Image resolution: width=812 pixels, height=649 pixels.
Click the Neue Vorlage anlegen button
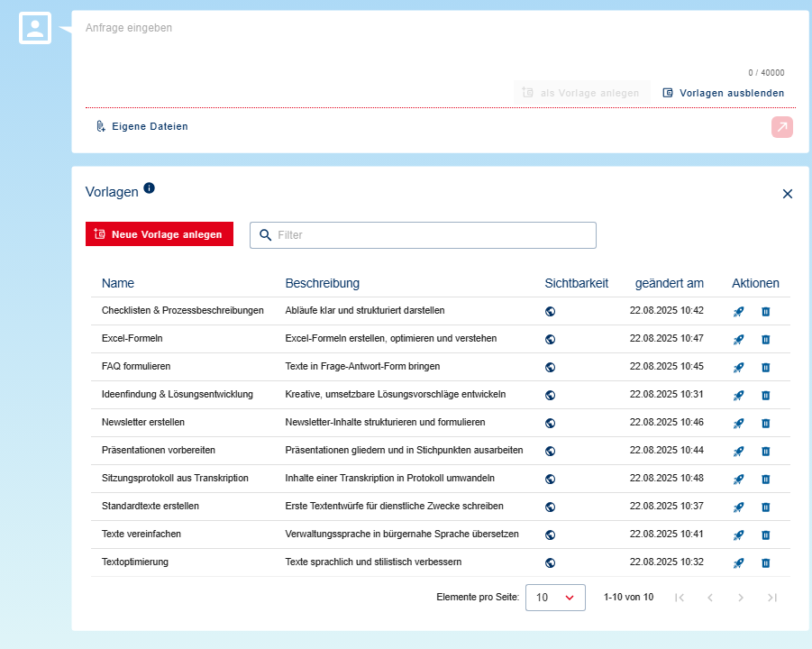[x=160, y=234]
